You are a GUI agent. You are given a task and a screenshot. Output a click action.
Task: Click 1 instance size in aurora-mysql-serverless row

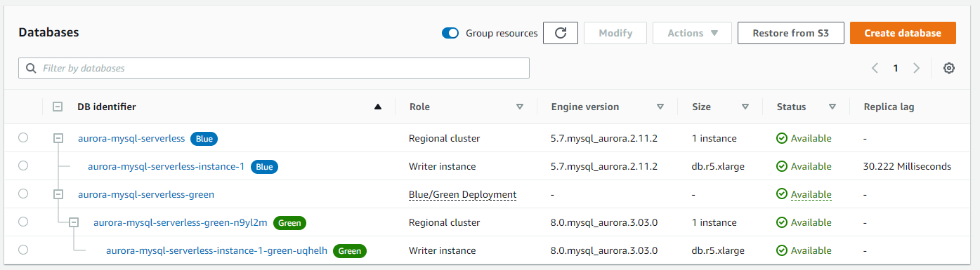(714, 138)
